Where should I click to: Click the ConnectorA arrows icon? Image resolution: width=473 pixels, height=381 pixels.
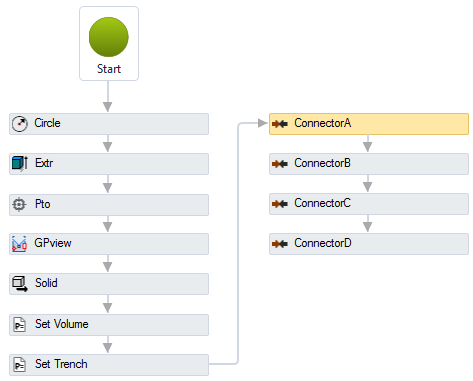pyautogui.click(x=280, y=124)
